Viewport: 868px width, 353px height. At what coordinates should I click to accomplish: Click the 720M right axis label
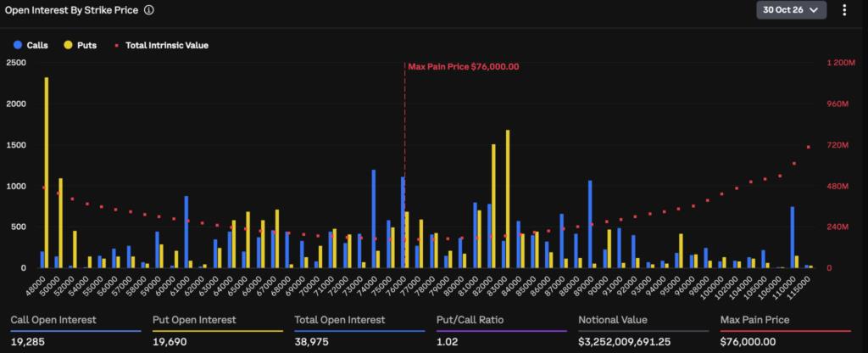tap(837, 144)
